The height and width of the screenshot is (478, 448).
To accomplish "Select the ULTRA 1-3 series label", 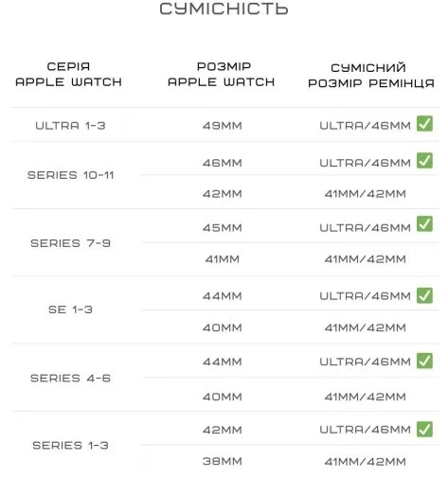I will pos(70,126).
